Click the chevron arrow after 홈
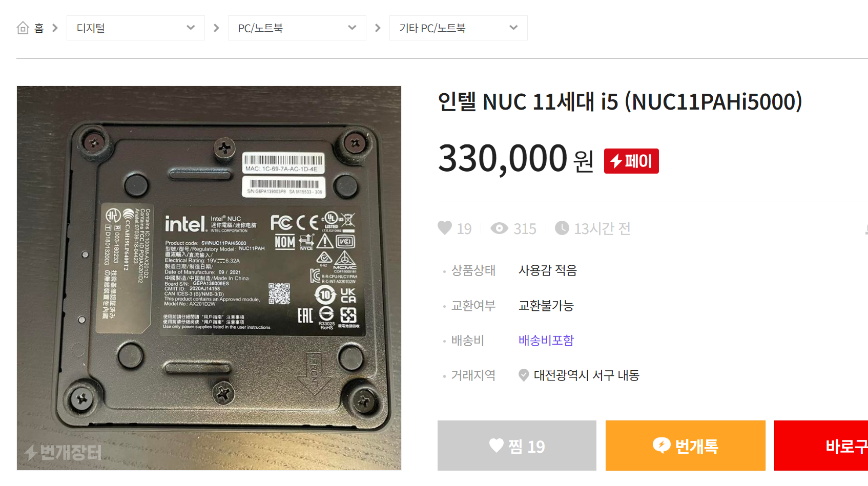Image resolution: width=868 pixels, height=486 pixels. tap(55, 28)
